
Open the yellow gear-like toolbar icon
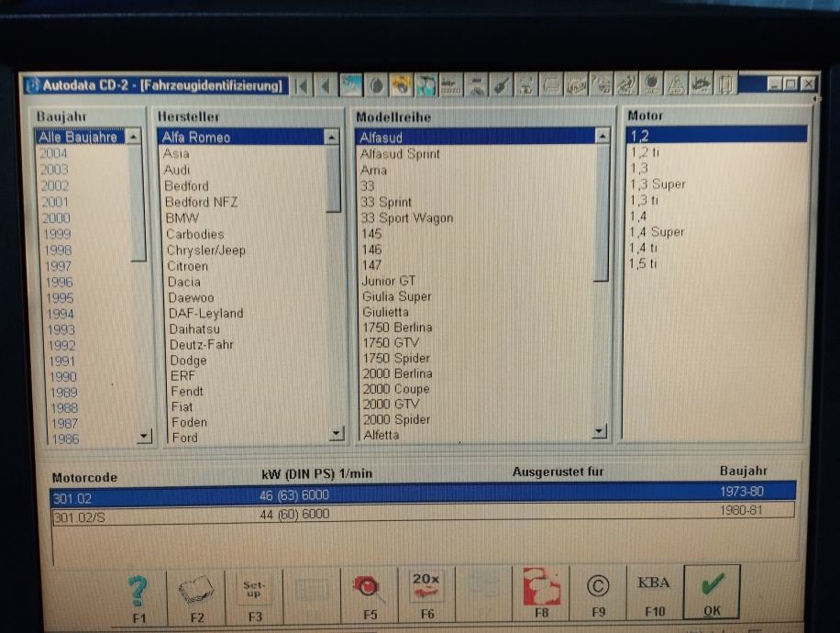(x=402, y=84)
